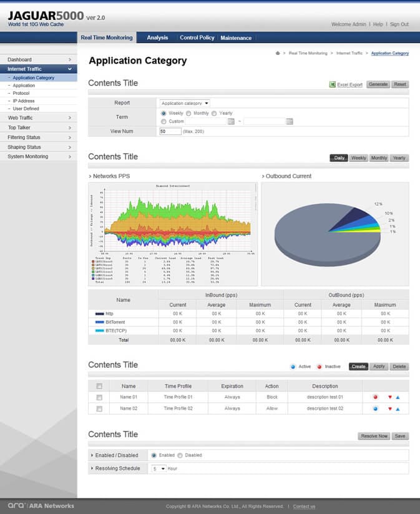Click the Contact us footer link

click(x=304, y=507)
